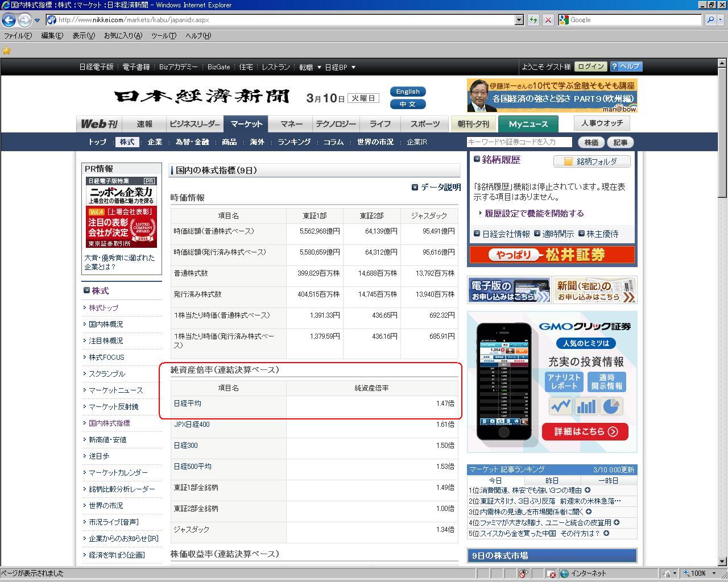The height and width of the screenshot is (582, 728).
Task: Click the GMO line chart icon
Action: (x=560, y=406)
